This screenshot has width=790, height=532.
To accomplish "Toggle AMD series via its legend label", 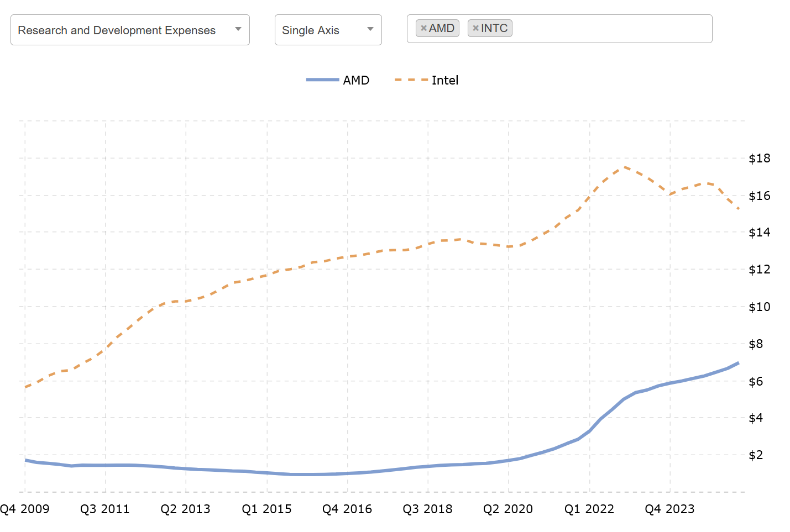I will [x=356, y=81].
